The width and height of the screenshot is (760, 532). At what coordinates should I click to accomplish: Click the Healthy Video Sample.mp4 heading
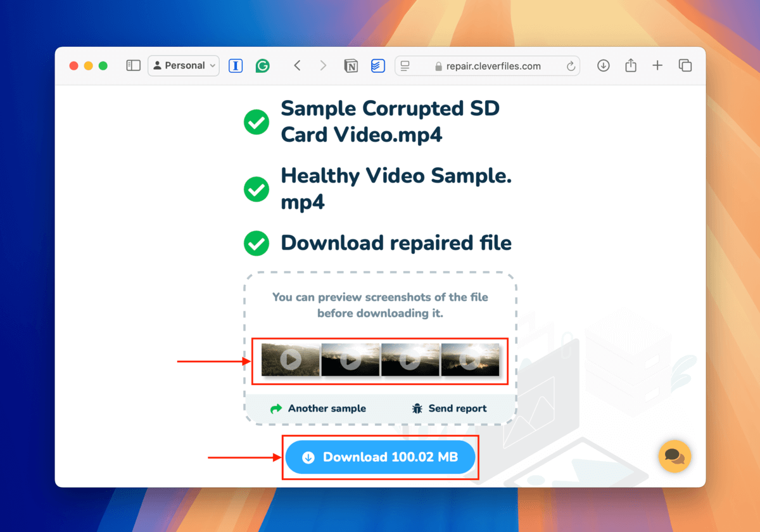396,189
